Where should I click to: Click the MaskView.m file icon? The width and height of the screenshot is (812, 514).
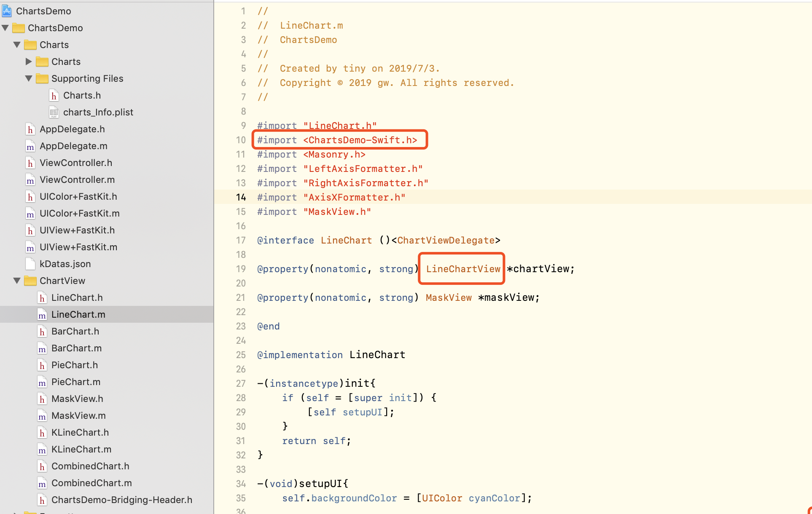coord(42,416)
